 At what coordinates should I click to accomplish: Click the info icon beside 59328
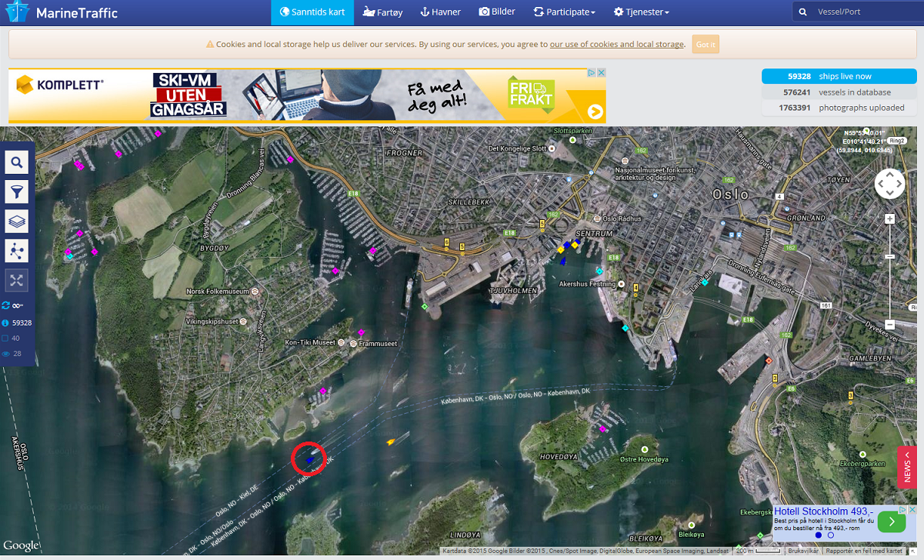click(x=5, y=323)
